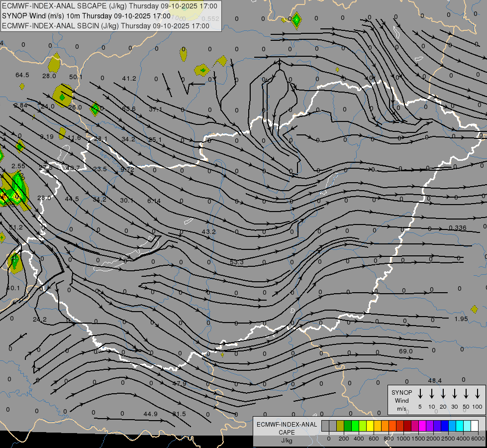Image resolution: width=487 pixels, height=448 pixels.
Task: Click the 31.5 value on the map
Action: click(179, 414)
